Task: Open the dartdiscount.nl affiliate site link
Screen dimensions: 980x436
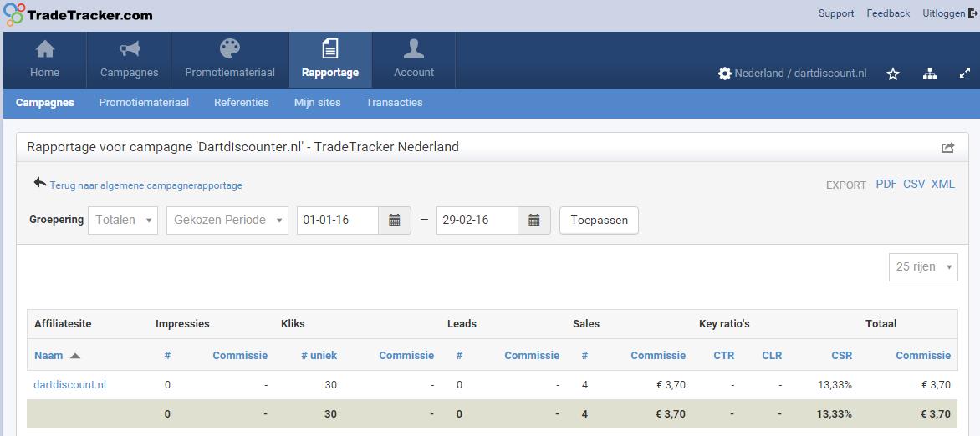Action: click(70, 385)
